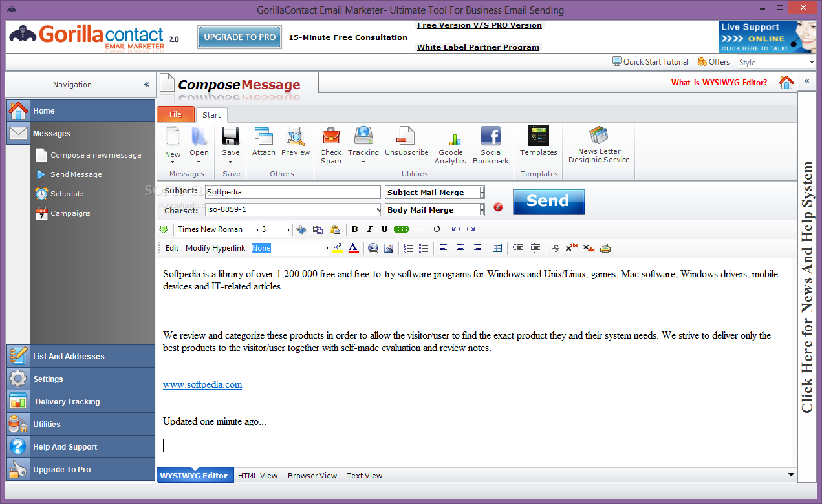Click the New message icon
Screen dimensions: 822x504
[173, 136]
